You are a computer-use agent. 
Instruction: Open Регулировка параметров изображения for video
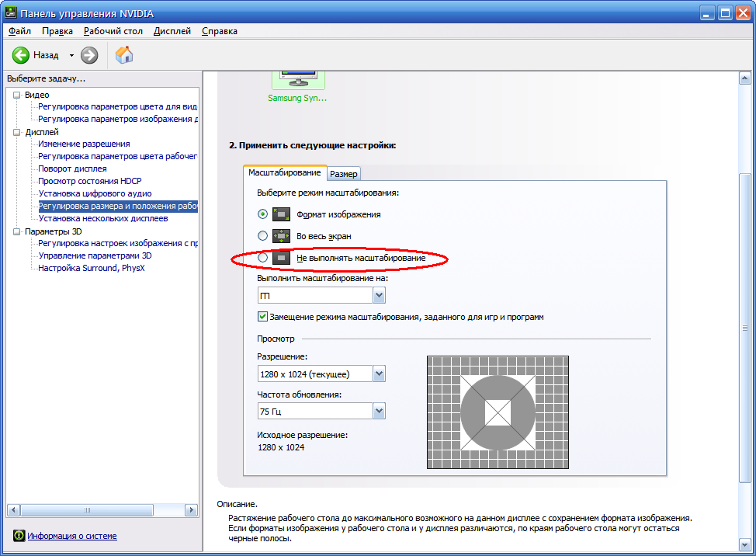[118, 119]
